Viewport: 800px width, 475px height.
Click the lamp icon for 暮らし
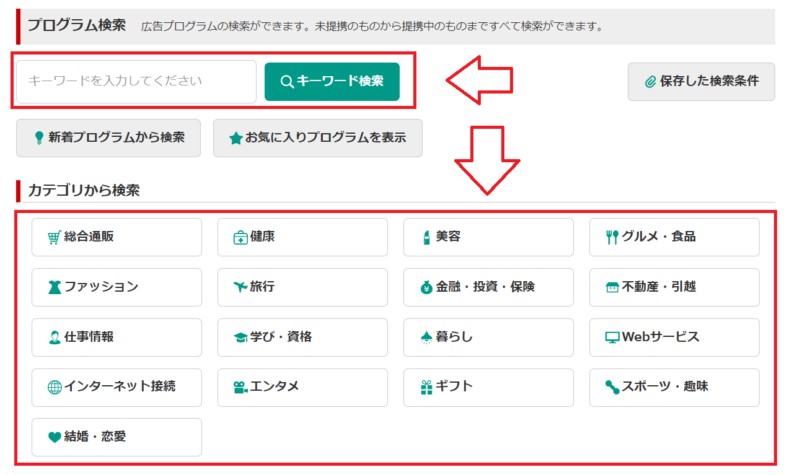click(427, 337)
